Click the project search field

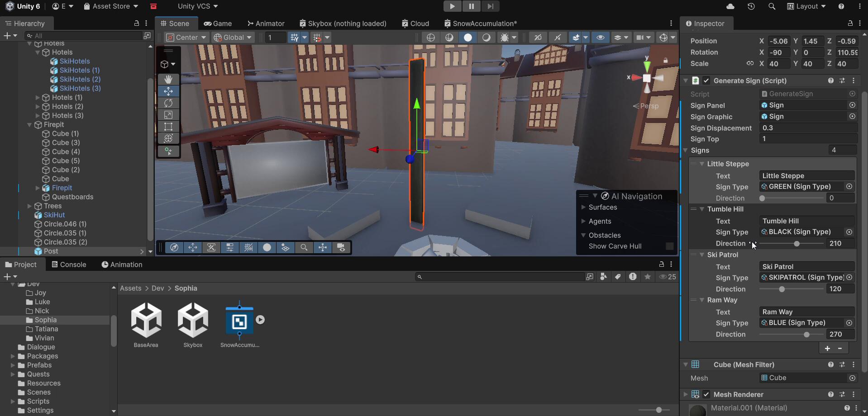coord(500,276)
